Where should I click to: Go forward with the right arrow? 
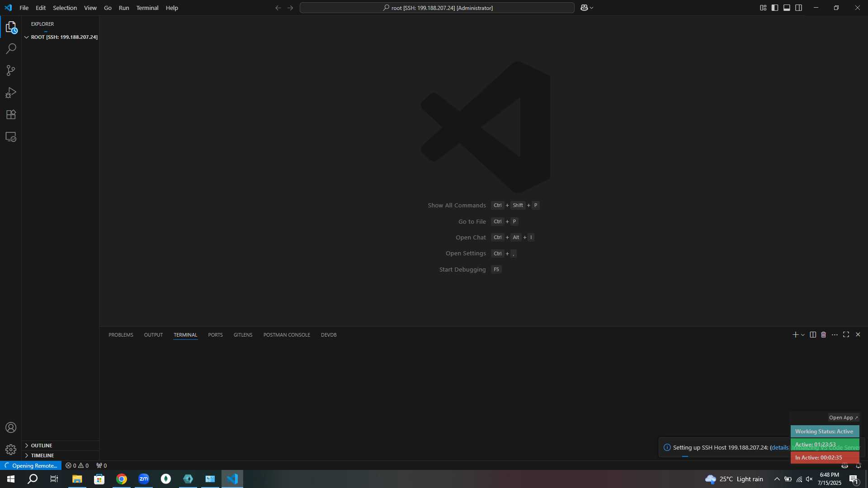tap(290, 8)
